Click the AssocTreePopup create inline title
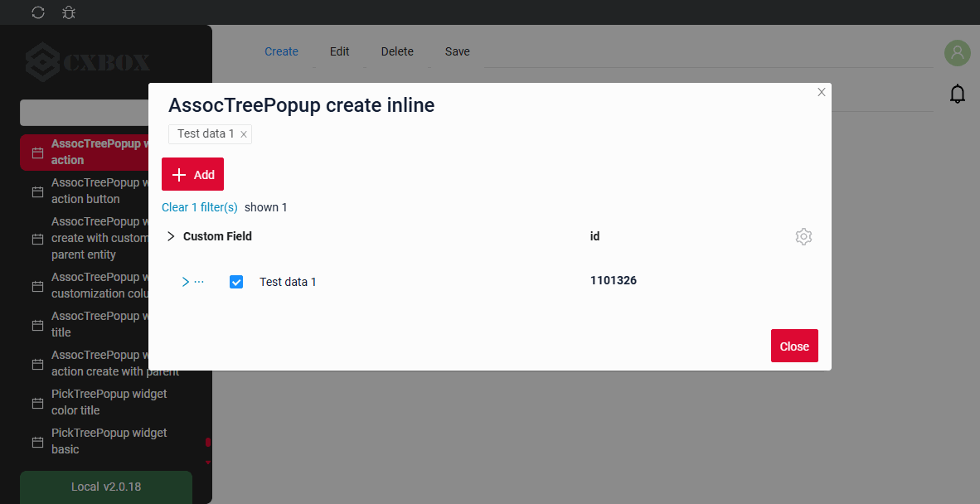 pyautogui.click(x=301, y=105)
